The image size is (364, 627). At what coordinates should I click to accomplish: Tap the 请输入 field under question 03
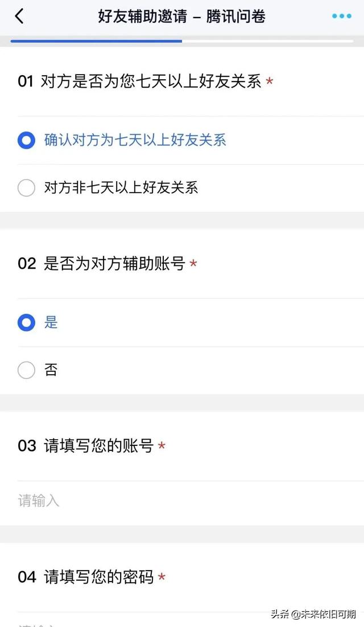[x=114, y=500]
